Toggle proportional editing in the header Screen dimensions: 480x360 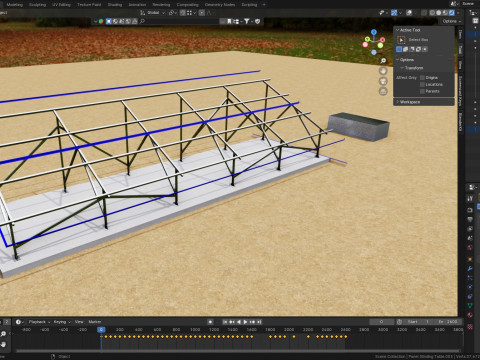(x=202, y=13)
